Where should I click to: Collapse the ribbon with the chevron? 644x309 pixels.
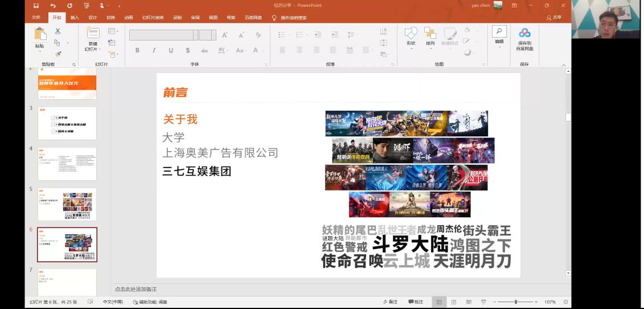pyautogui.click(x=564, y=64)
